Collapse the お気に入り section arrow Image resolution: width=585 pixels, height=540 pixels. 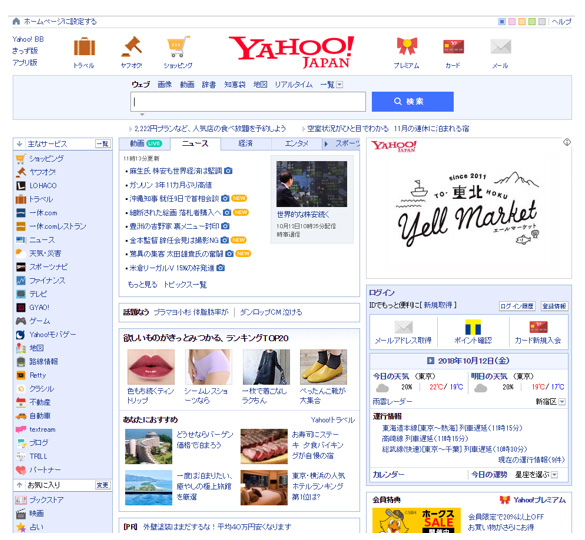19,485
